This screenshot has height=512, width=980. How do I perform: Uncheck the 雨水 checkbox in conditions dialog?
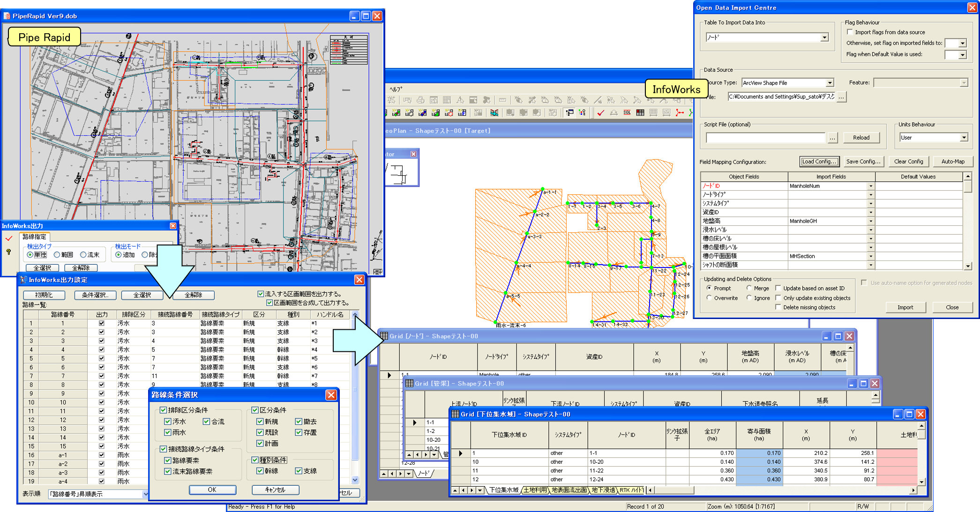[168, 432]
